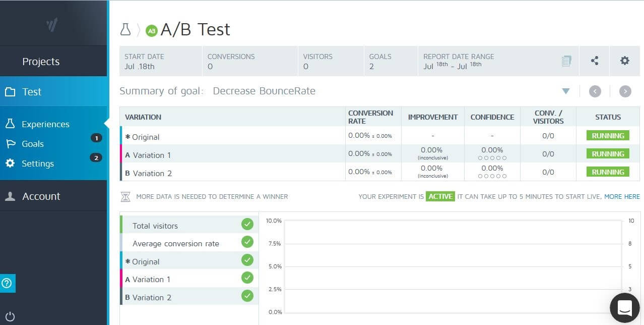The width and height of the screenshot is (644, 325).
Task: Open Goals in the sidebar
Action: [33, 144]
